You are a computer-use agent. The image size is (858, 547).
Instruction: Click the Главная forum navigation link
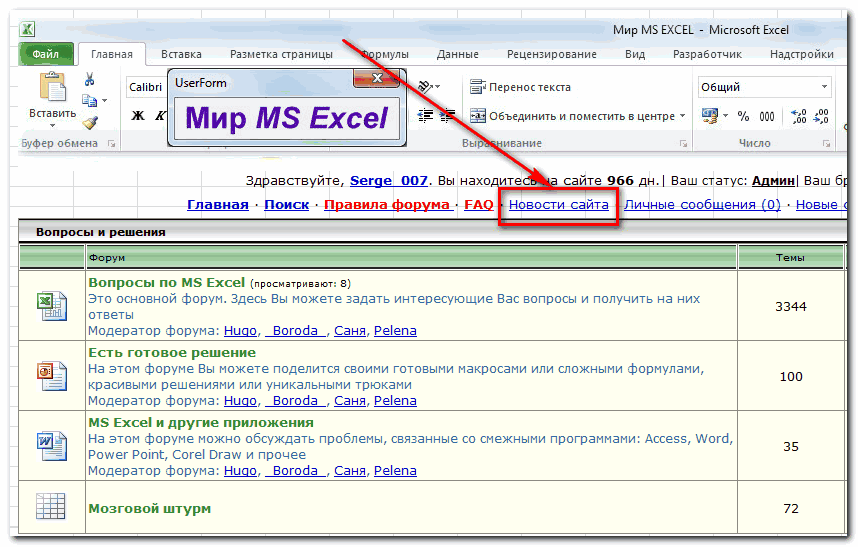pos(218,205)
